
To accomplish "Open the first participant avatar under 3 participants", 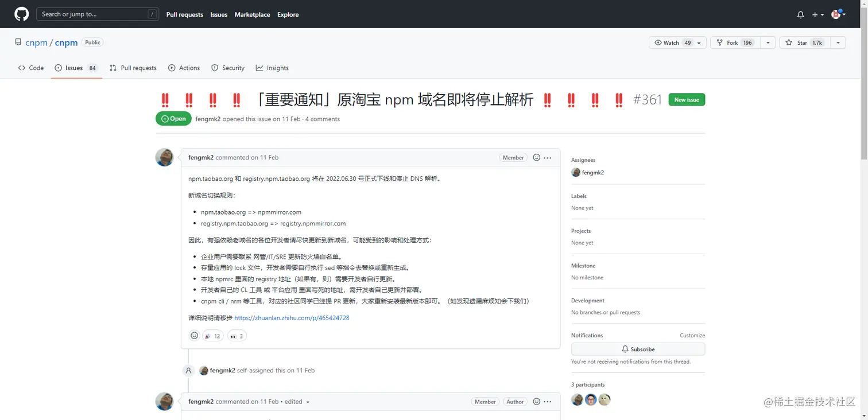I will 577,400.
